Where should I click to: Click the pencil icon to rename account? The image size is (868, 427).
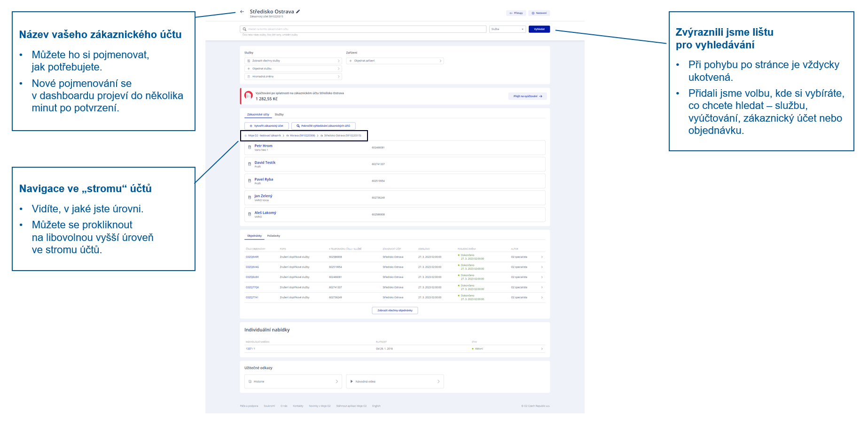298,12
